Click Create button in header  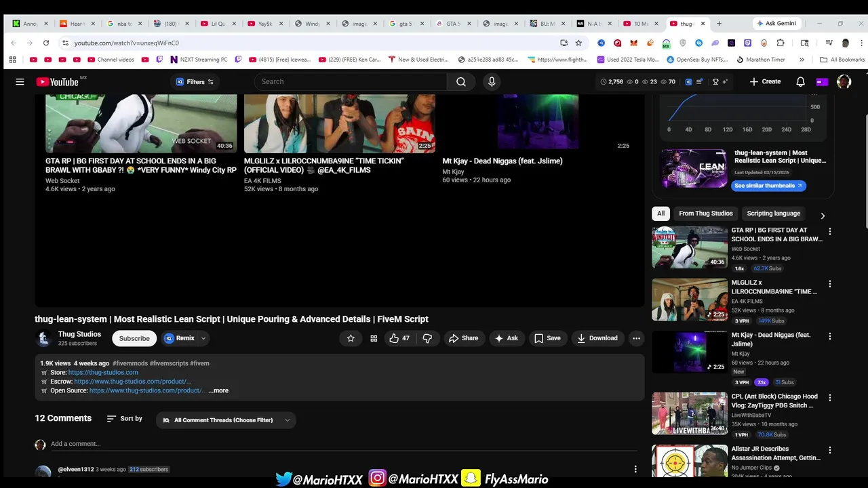pos(765,81)
